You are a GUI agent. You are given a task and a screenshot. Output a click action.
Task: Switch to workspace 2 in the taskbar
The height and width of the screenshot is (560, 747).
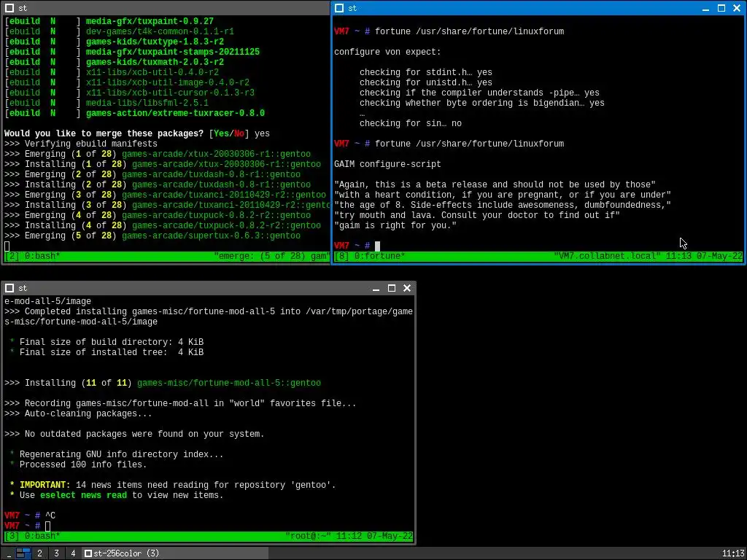pyautogui.click(x=39, y=553)
